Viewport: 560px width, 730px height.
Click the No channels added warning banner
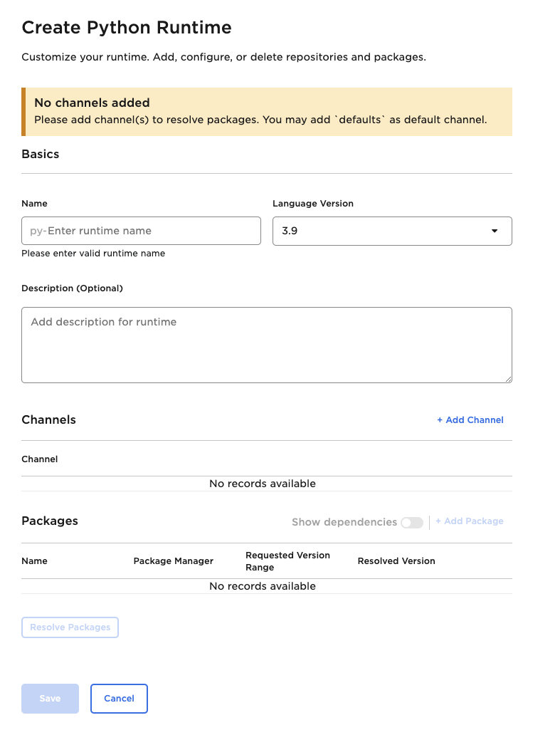[267, 111]
